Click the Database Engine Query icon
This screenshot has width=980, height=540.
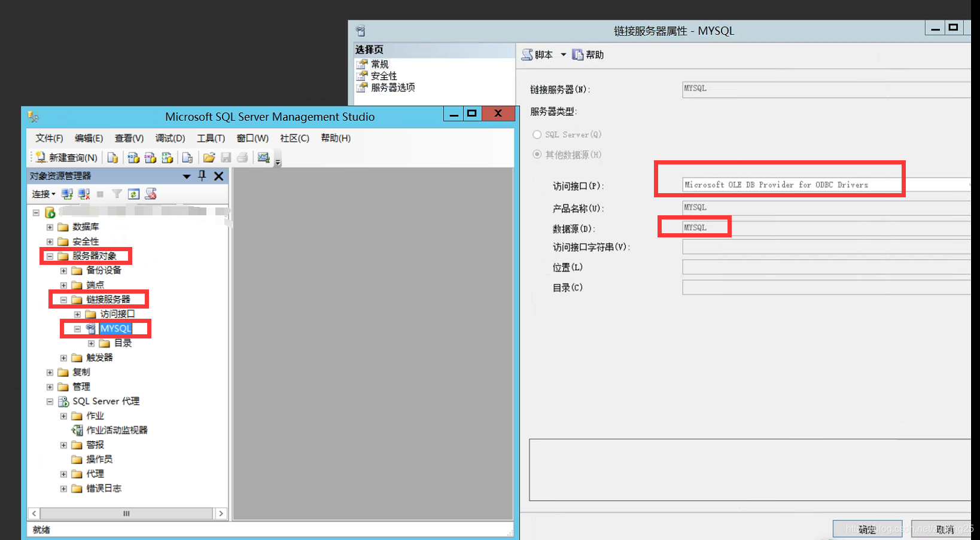112,157
